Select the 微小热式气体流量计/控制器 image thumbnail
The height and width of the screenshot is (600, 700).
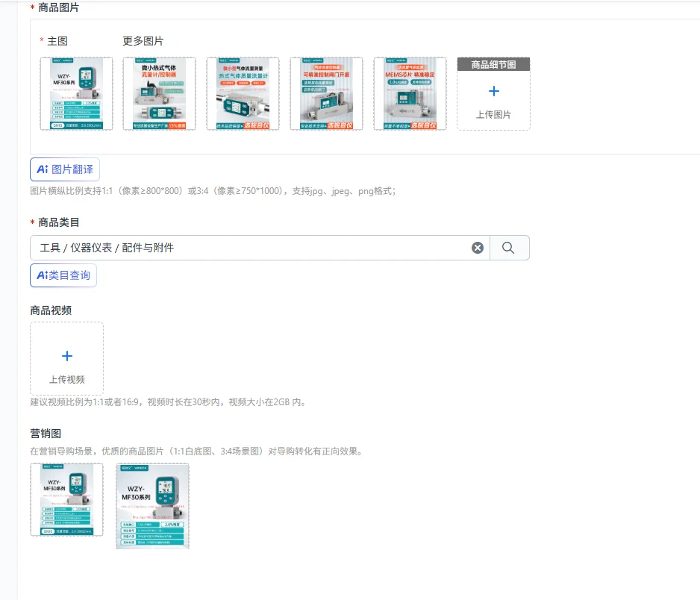click(160, 94)
